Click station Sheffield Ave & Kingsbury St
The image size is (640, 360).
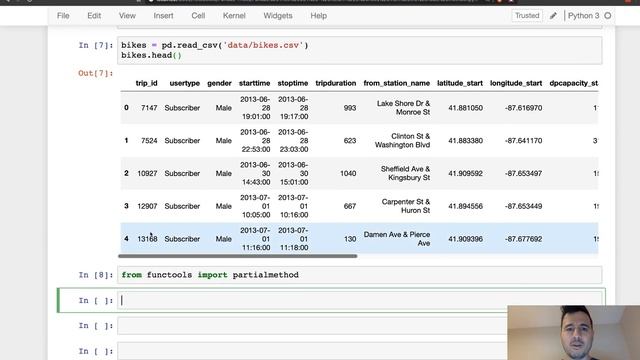pos(405,173)
